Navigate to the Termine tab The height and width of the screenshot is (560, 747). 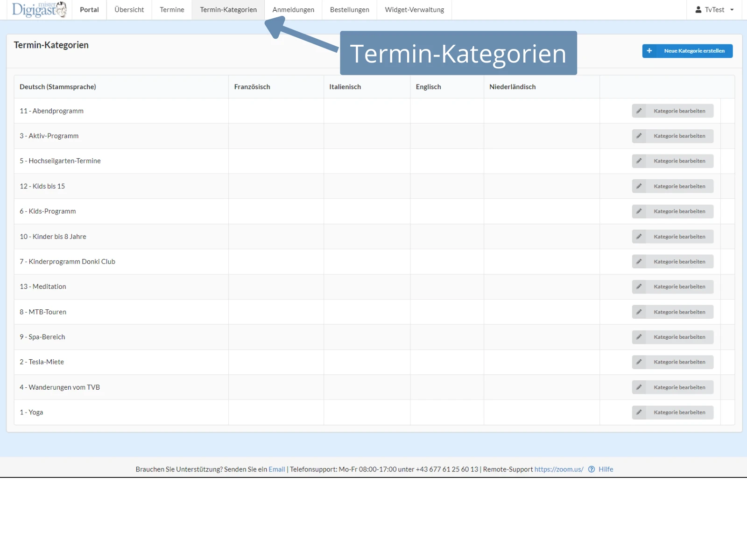[x=171, y=9]
